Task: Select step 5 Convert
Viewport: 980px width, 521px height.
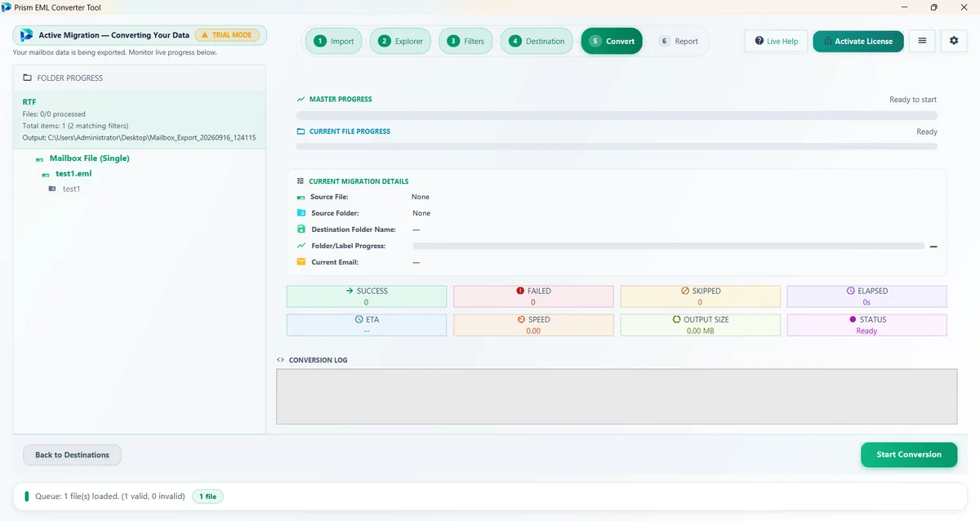Action: click(612, 41)
